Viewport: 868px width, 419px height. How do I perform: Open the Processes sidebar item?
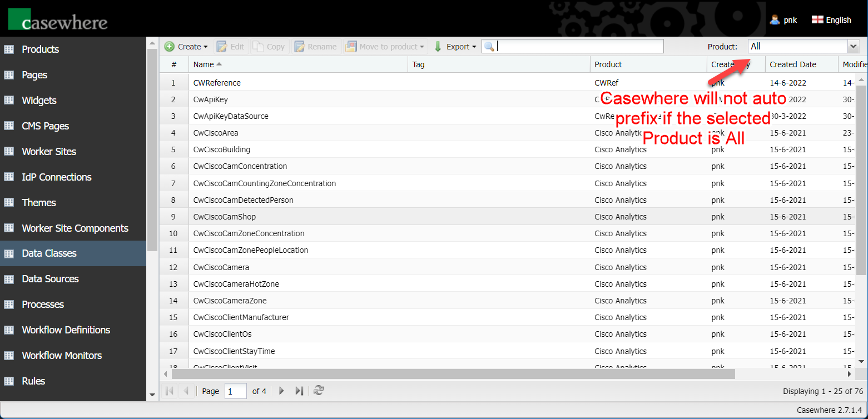[43, 305]
